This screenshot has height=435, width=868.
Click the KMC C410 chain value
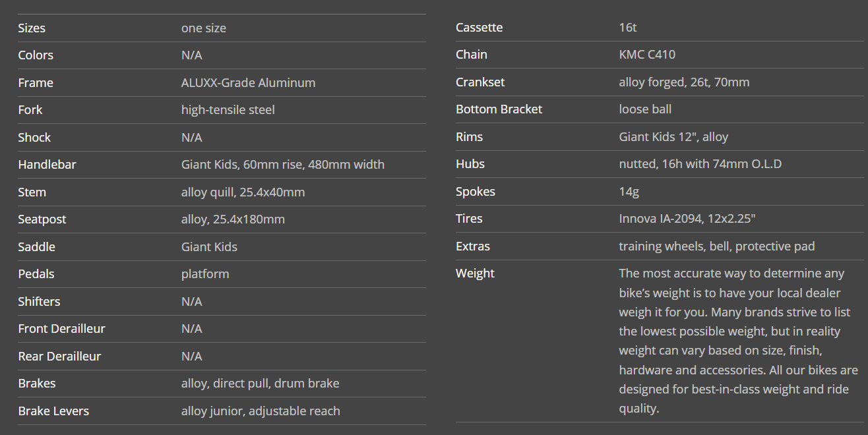pyautogui.click(x=646, y=55)
